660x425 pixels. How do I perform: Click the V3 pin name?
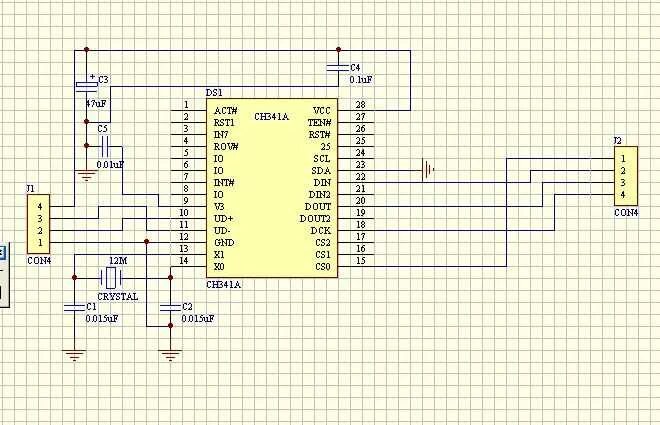pyautogui.click(x=219, y=207)
